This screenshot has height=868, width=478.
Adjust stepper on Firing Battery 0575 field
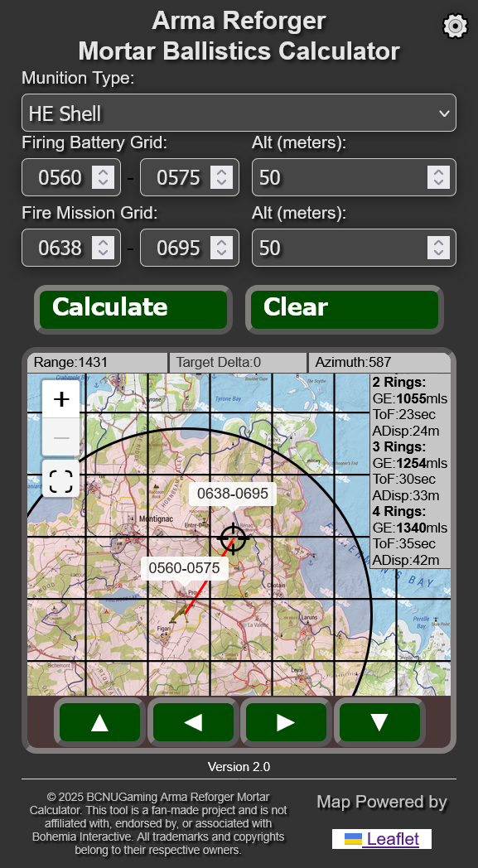tap(221, 177)
